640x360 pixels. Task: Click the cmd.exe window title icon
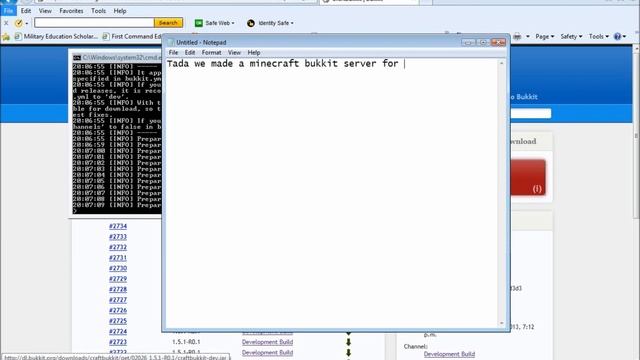77,58
